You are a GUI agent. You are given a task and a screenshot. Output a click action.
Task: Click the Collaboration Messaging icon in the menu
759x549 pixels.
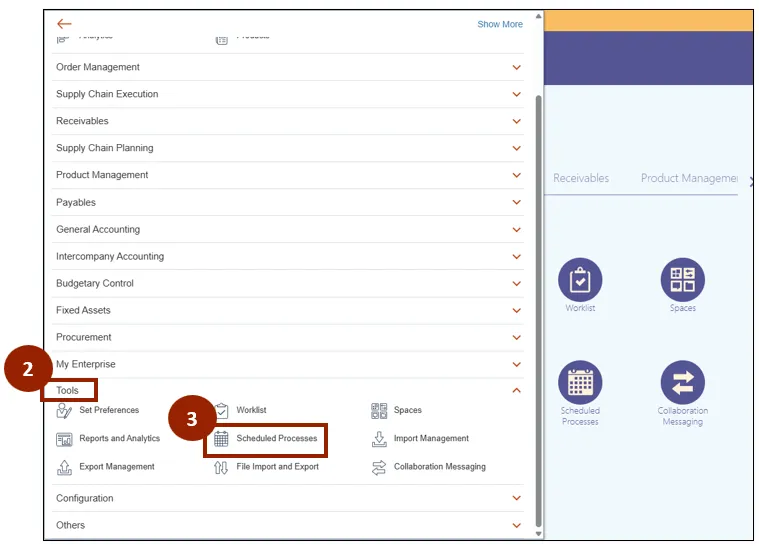point(379,467)
